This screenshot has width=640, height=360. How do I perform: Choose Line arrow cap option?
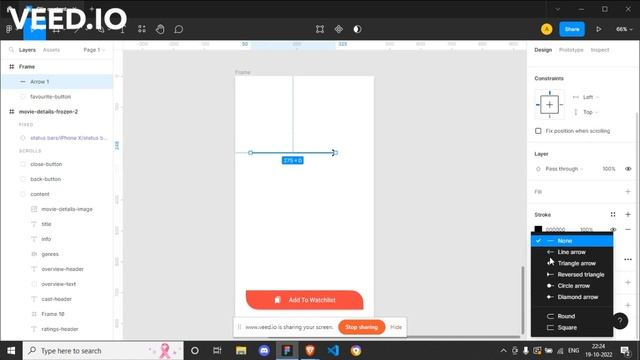coord(572,252)
